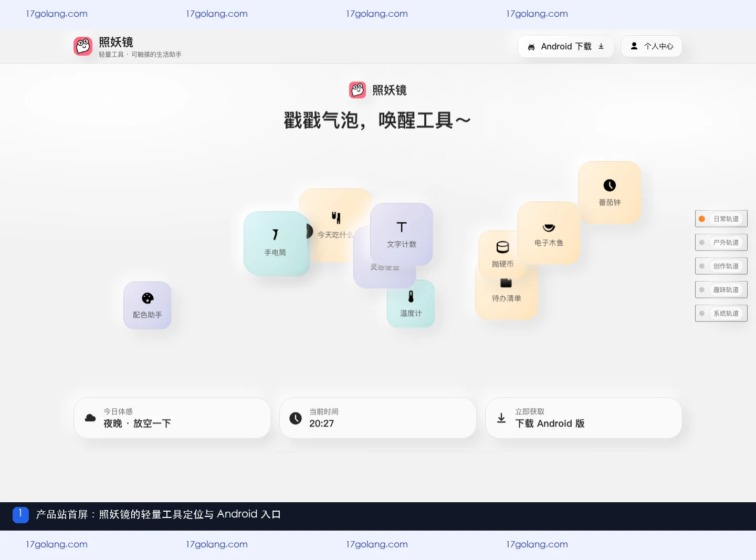
Task: Open the 番茄钟 tomato timer bubble
Action: coord(610,193)
